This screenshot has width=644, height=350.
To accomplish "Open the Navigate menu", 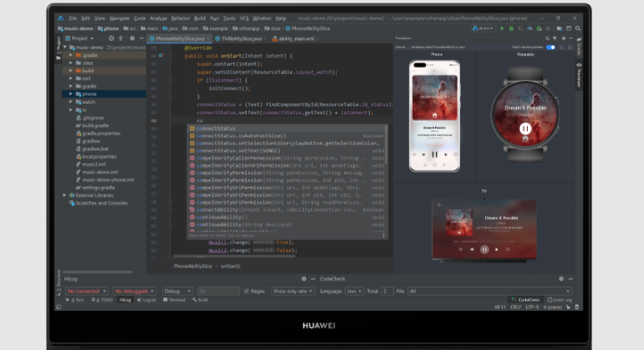I will pyautogui.click(x=119, y=18).
